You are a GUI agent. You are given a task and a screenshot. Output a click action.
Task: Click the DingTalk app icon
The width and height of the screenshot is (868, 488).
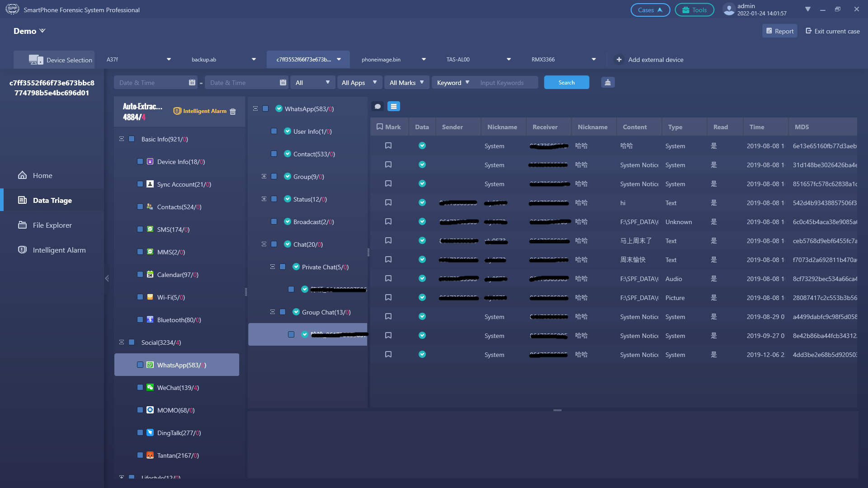point(150,432)
